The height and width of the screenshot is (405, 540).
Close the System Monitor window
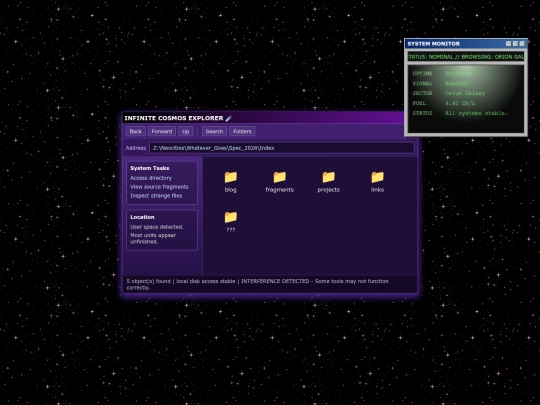coord(522,44)
